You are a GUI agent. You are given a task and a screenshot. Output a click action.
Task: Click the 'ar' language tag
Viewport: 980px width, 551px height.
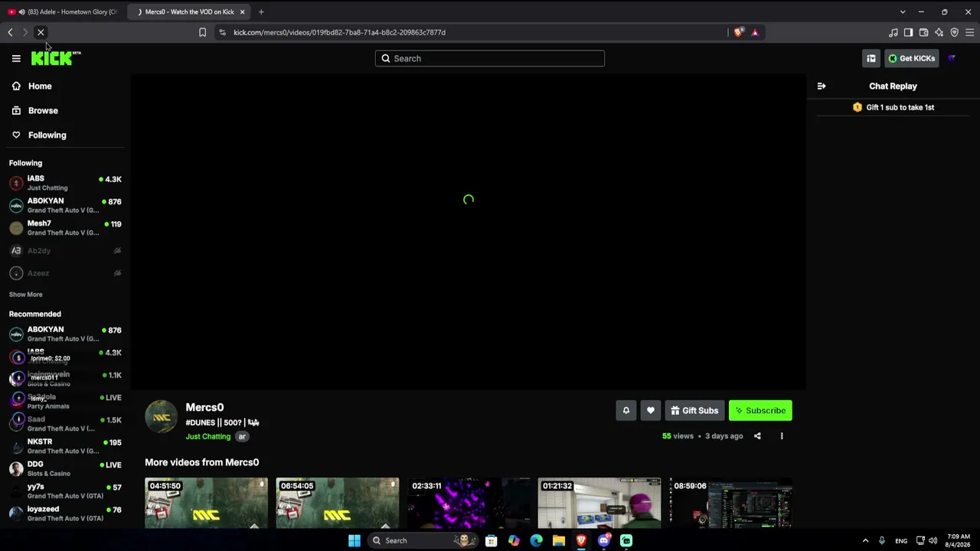(242, 437)
